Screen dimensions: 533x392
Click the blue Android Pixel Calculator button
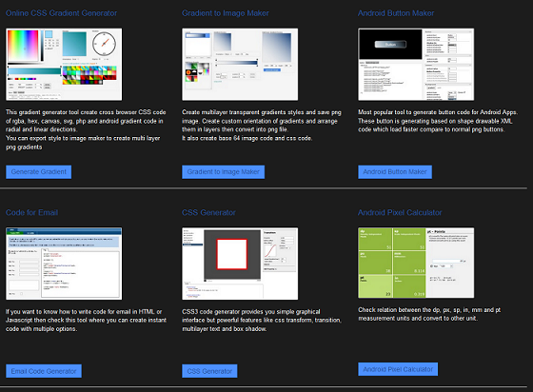pos(398,369)
